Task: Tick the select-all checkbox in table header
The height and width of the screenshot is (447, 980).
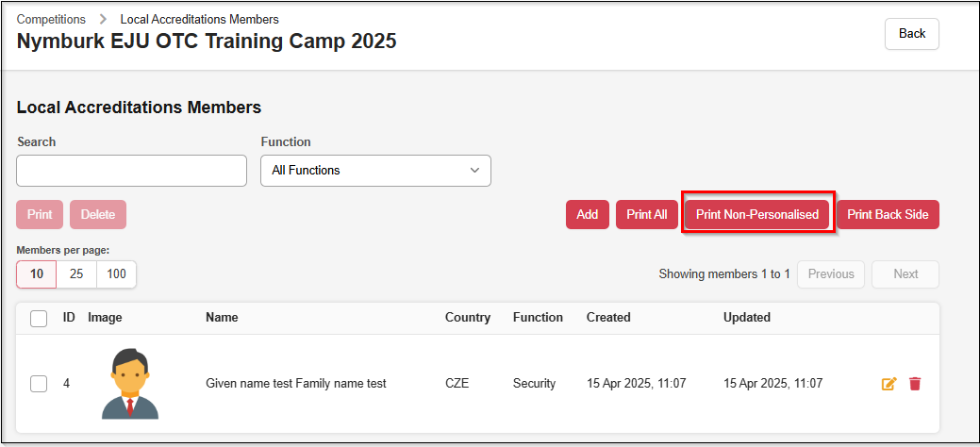Action: click(x=39, y=319)
